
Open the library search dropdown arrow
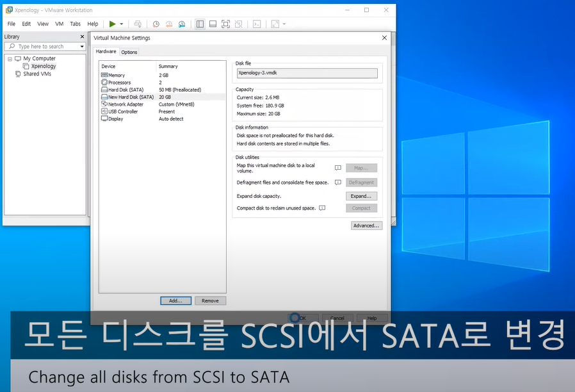[x=82, y=47]
